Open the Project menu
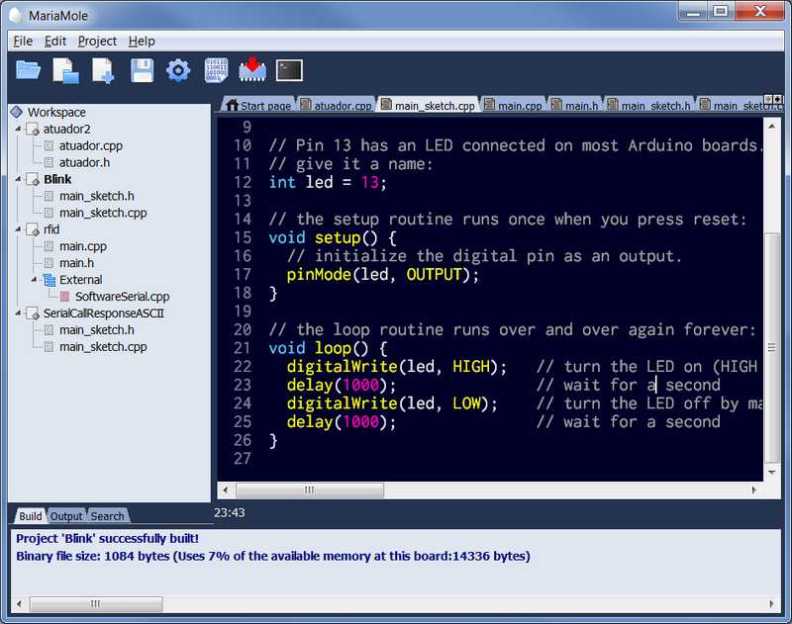The width and height of the screenshot is (792, 624). coord(97,41)
